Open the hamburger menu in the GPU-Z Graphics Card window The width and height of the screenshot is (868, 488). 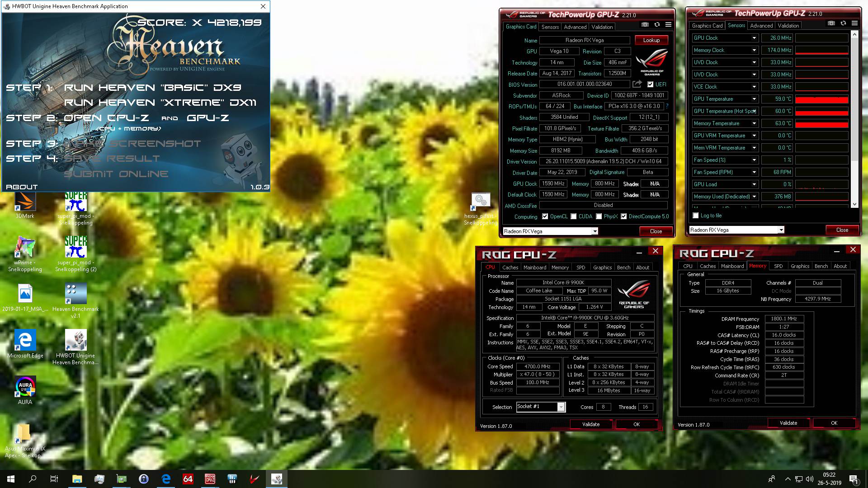[x=668, y=25]
